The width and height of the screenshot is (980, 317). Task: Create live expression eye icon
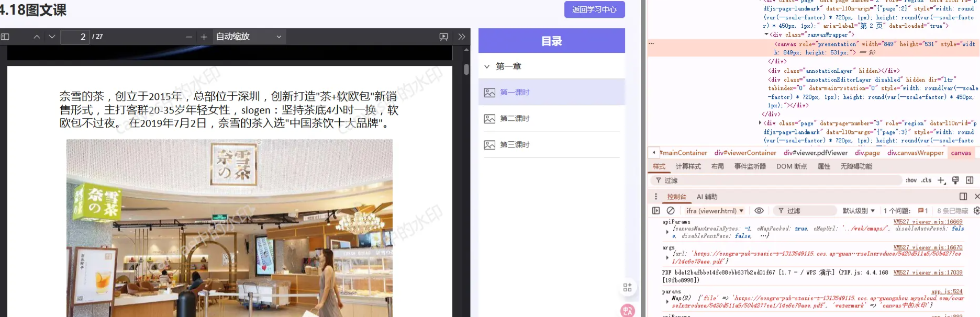(x=759, y=211)
